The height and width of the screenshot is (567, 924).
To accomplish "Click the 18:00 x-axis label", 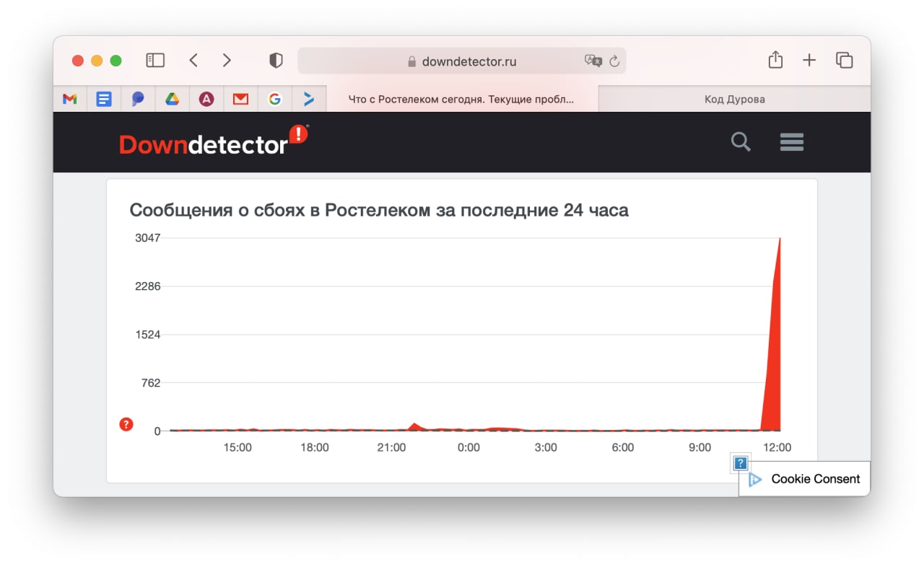I will coord(315,447).
